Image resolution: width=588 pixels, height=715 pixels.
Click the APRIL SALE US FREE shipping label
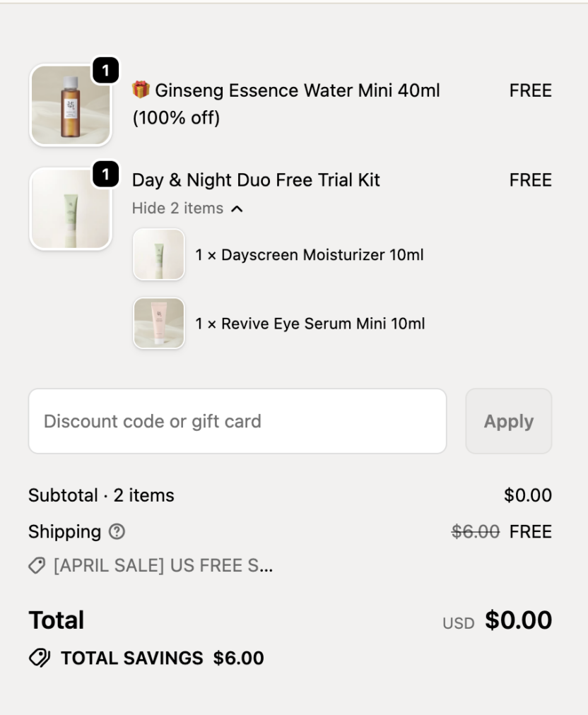163,566
